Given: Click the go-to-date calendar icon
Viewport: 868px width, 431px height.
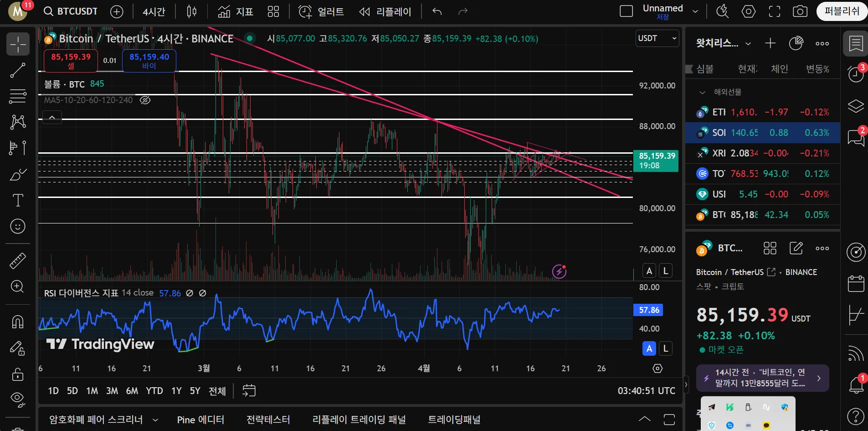Looking at the screenshot, I should (x=249, y=390).
